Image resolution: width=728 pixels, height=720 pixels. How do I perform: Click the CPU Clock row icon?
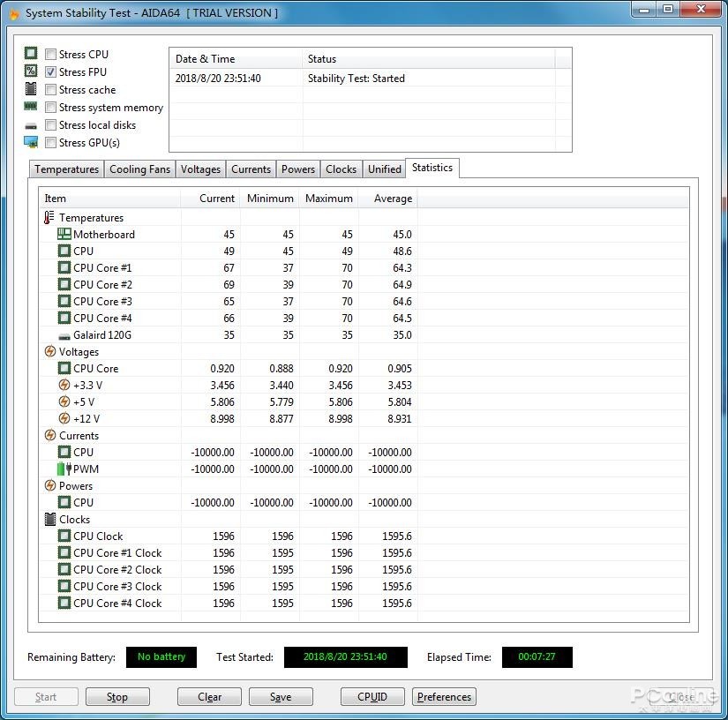64,536
